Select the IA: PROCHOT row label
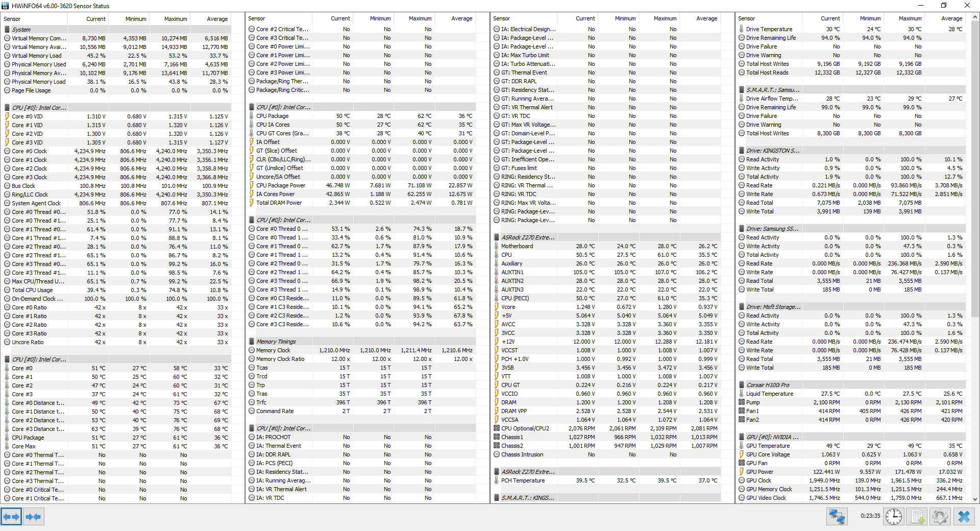The image size is (980, 531). [x=274, y=437]
